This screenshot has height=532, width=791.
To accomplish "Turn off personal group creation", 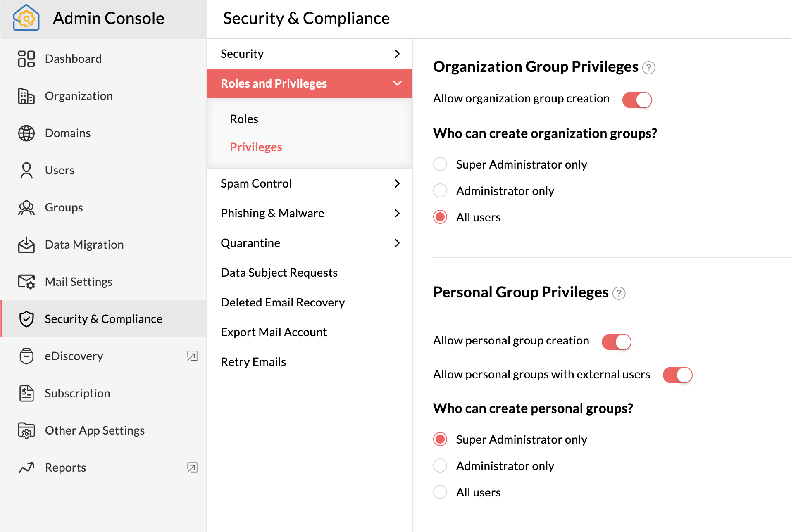I will 616,342.
